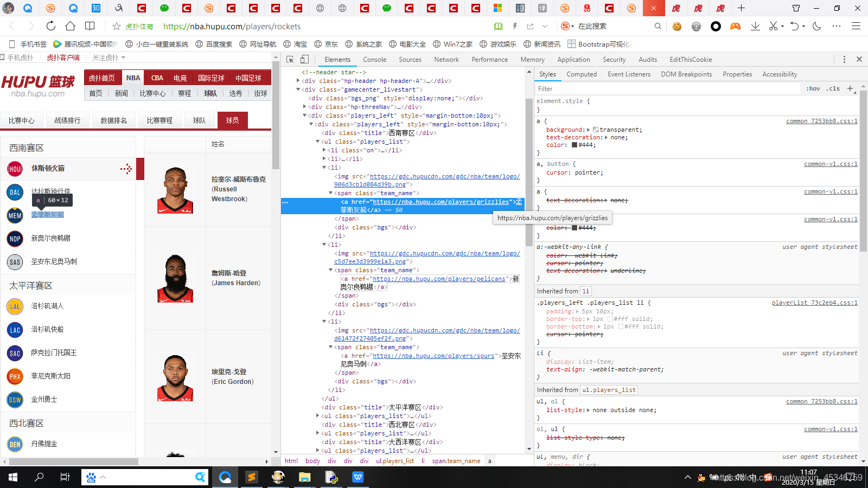Screen dimensions: 868x488
Task: Toggle :hov element state panel
Action: [813, 88]
